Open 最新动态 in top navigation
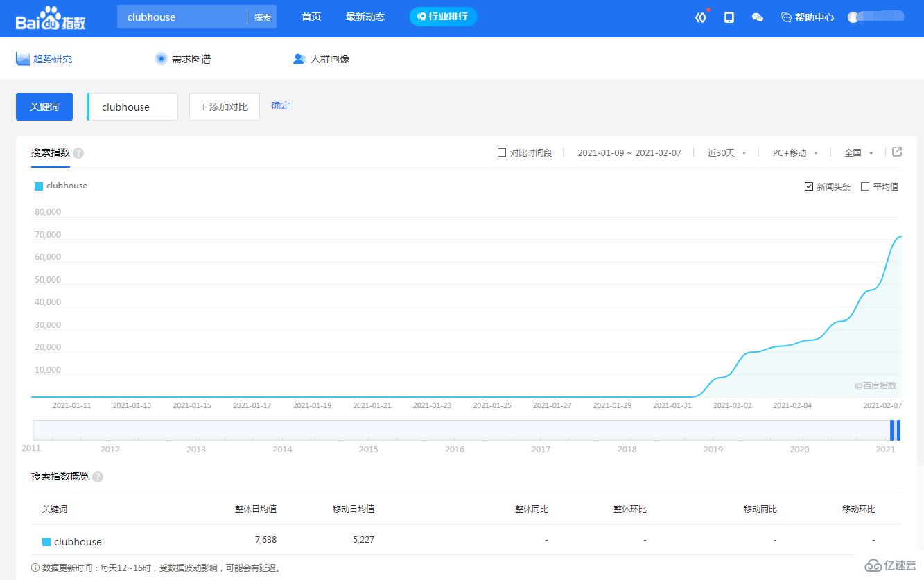Screen dimensions: 924x580 (x=365, y=17)
